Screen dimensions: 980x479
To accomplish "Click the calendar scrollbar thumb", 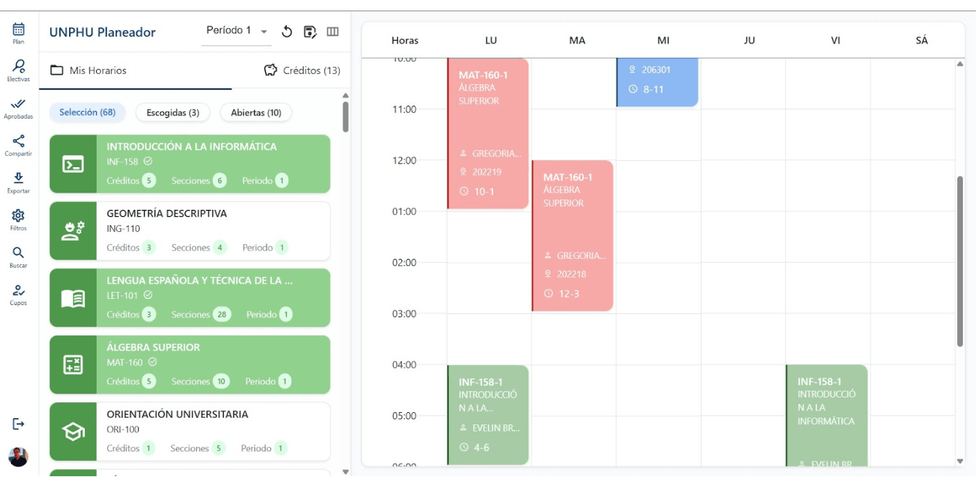I will (960, 262).
